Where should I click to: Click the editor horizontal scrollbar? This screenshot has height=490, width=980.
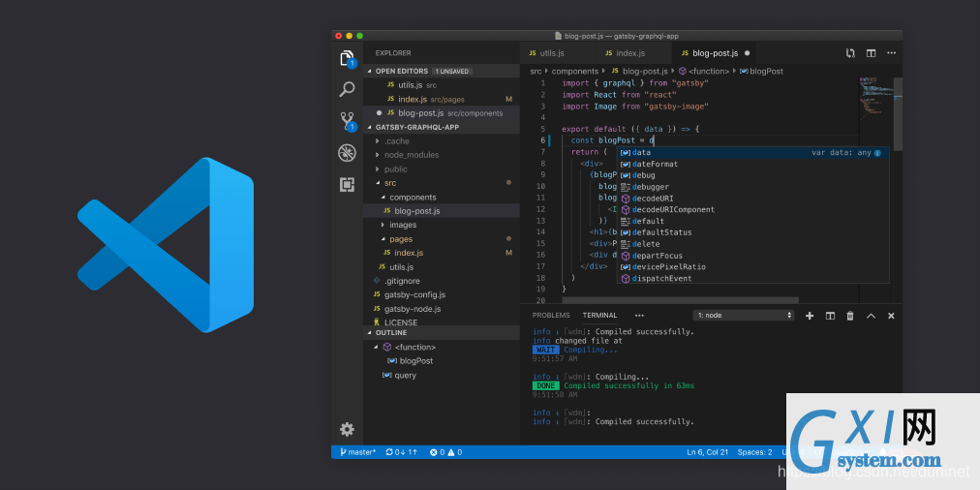pos(680,300)
